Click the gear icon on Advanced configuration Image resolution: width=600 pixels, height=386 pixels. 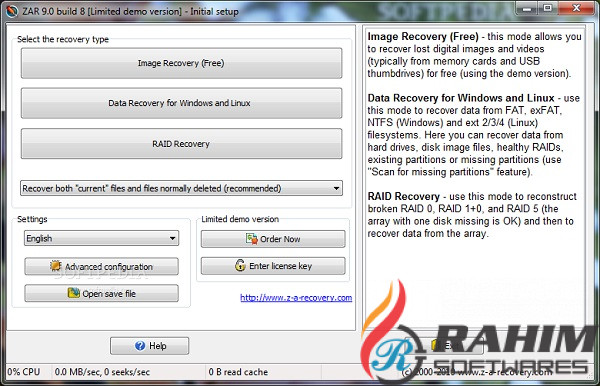[56, 265]
